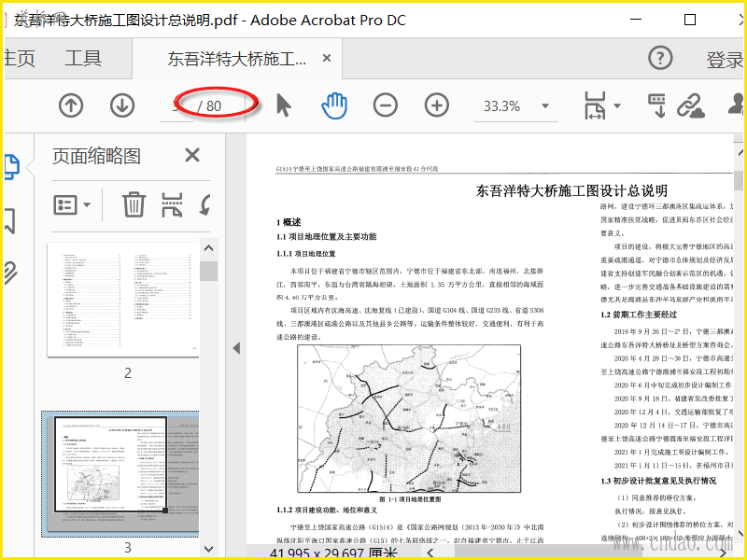
Task: Click heading 1.2 前期工作主要经过
Action: pos(639,315)
